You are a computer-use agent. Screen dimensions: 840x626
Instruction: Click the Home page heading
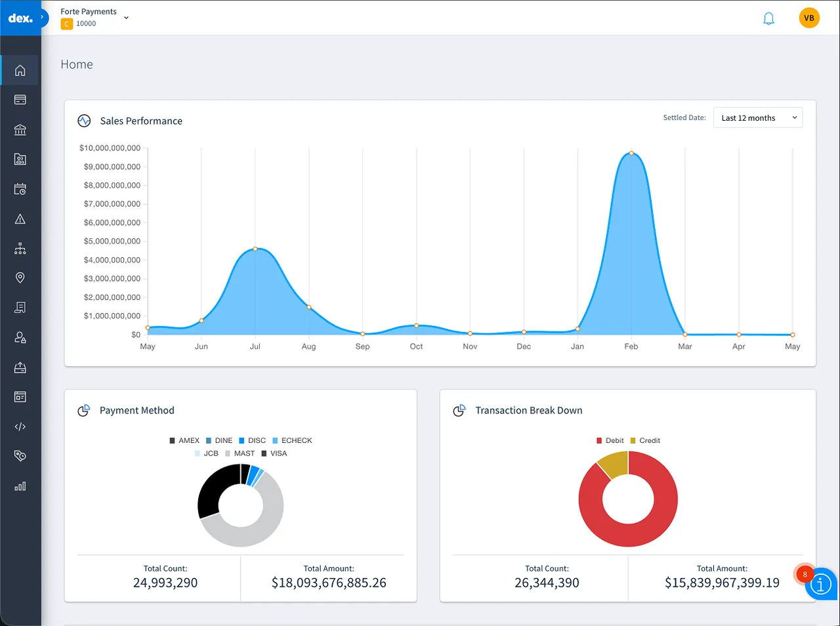pyautogui.click(x=77, y=64)
